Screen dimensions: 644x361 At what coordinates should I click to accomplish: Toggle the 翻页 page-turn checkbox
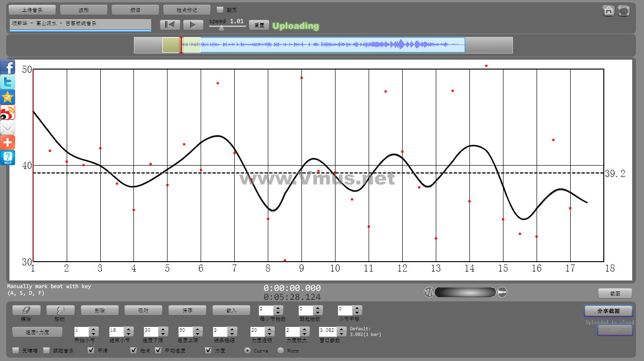tap(220, 9)
